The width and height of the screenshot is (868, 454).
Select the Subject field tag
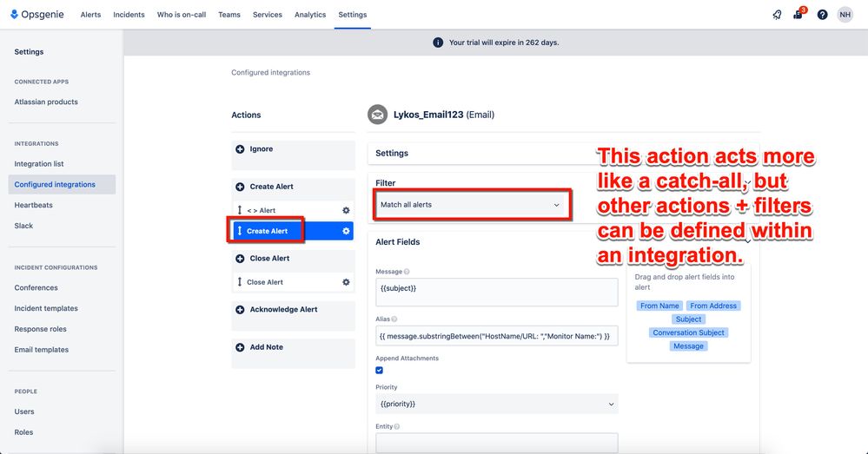click(689, 319)
